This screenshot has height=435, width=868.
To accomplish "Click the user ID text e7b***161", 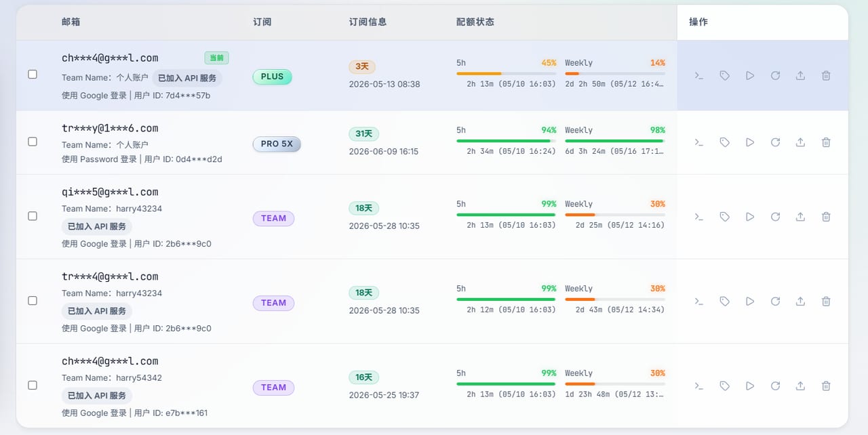I will pyautogui.click(x=186, y=413).
